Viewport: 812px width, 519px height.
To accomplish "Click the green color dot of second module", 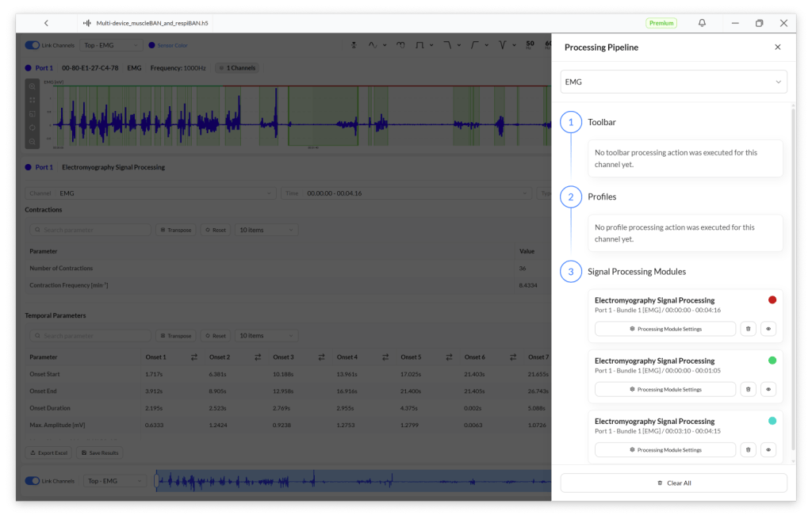I will click(x=772, y=361).
